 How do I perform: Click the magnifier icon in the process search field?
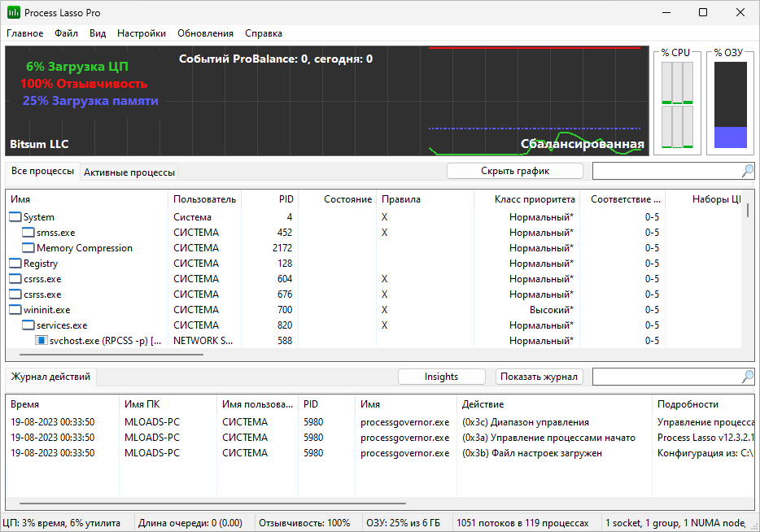(x=746, y=172)
